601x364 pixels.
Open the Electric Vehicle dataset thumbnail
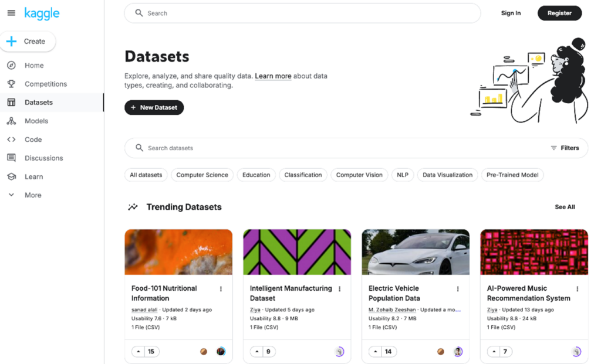point(416,252)
